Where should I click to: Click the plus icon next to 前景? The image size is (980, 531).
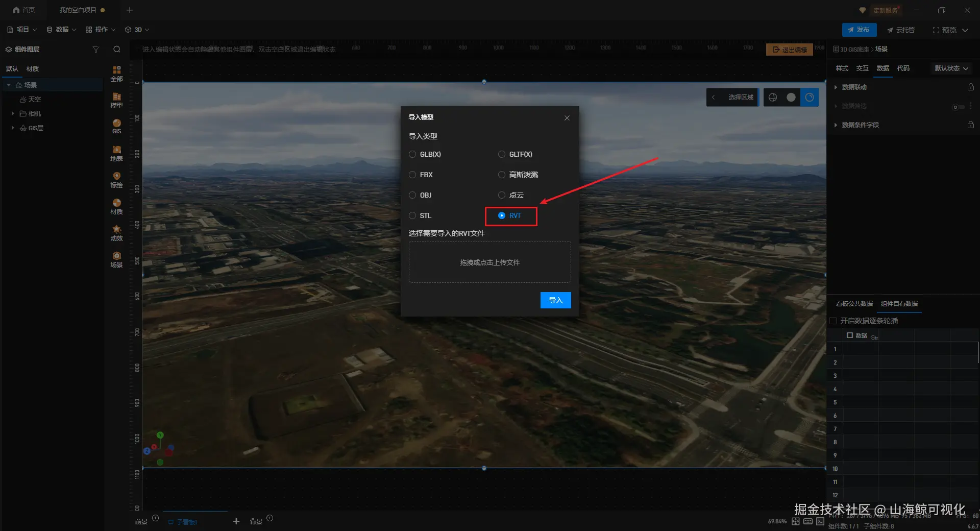pos(156,518)
